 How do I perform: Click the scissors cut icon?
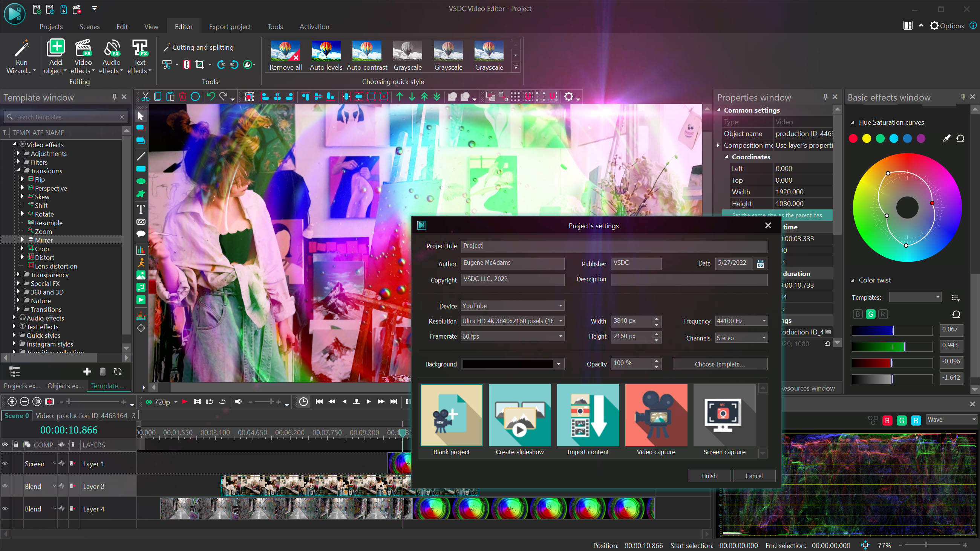145,96
